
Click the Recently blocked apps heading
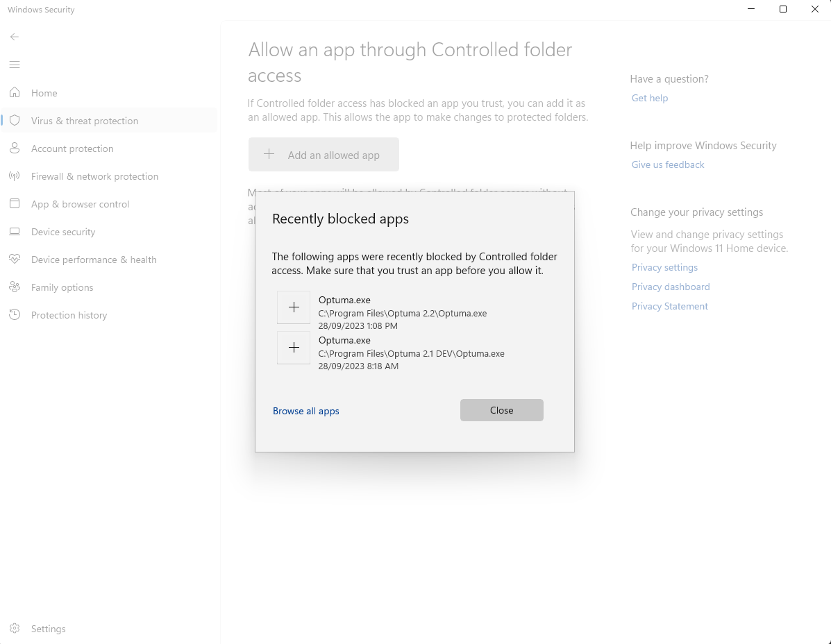click(340, 219)
